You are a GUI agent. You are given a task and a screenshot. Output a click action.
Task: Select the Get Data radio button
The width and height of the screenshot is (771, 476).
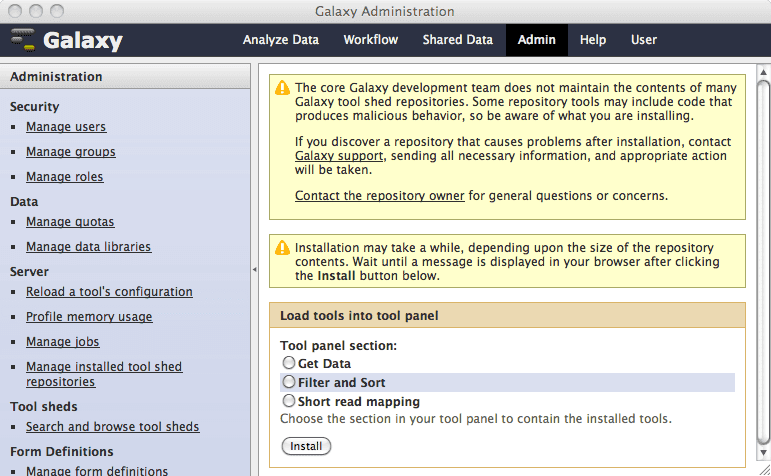tap(289, 363)
